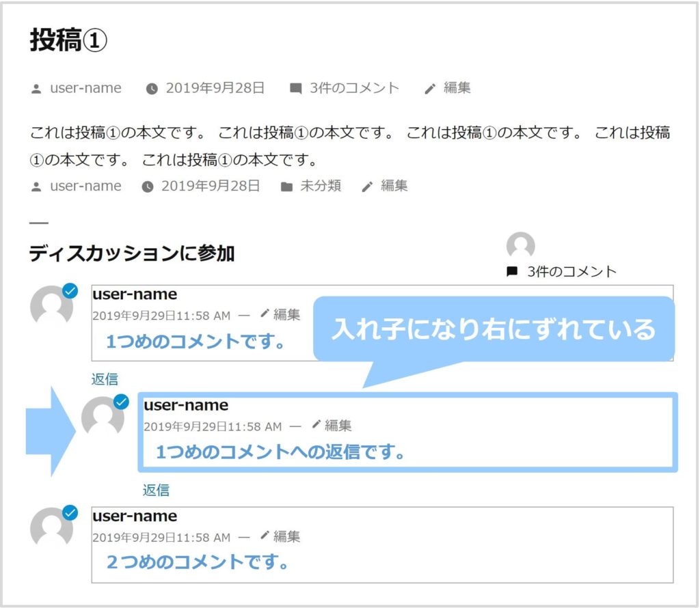Select the text 1つめのコメントへの返信です。
The width and height of the screenshot is (700, 608).
[x=280, y=452]
